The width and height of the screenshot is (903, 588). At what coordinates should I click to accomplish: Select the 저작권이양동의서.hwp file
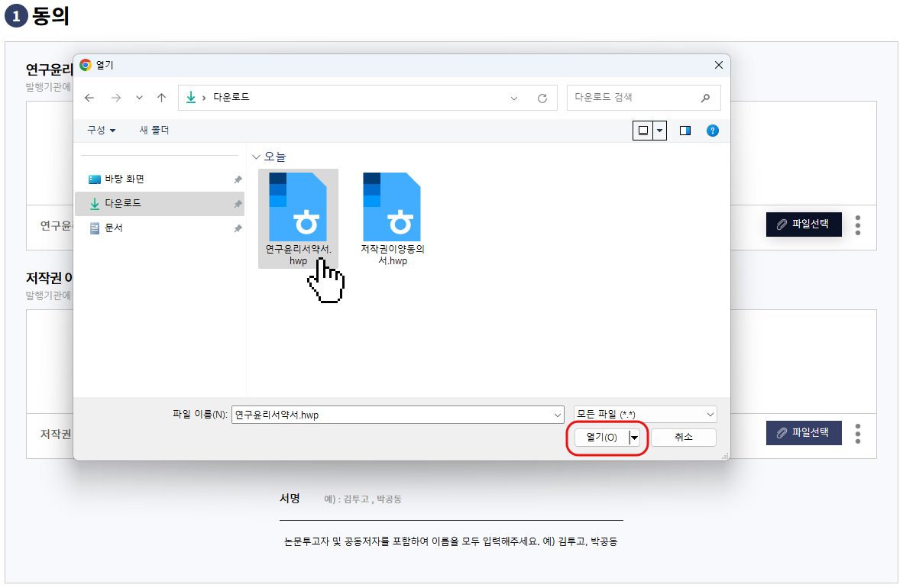pos(392,218)
